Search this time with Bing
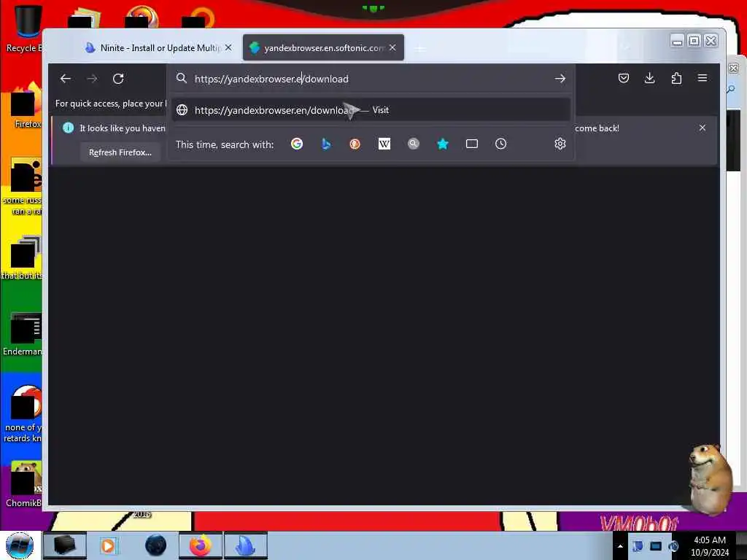Viewport: 747px width, 560px height. coord(326,144)
